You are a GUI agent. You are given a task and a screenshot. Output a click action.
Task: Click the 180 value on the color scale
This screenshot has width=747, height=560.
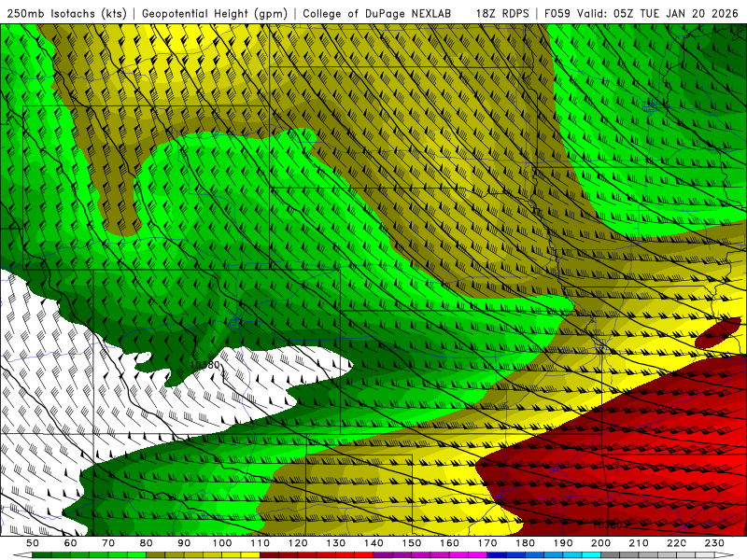point(526,543)
